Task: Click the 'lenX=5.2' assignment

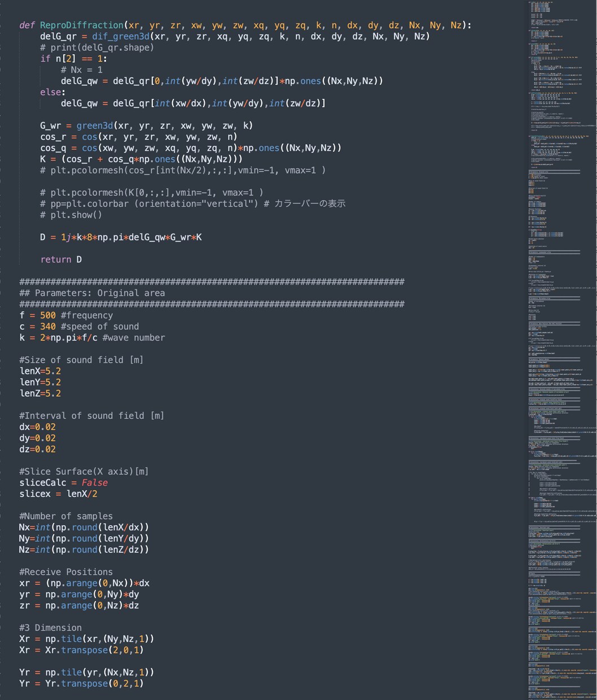Action: pyautogui.click(x=40, y=371)
